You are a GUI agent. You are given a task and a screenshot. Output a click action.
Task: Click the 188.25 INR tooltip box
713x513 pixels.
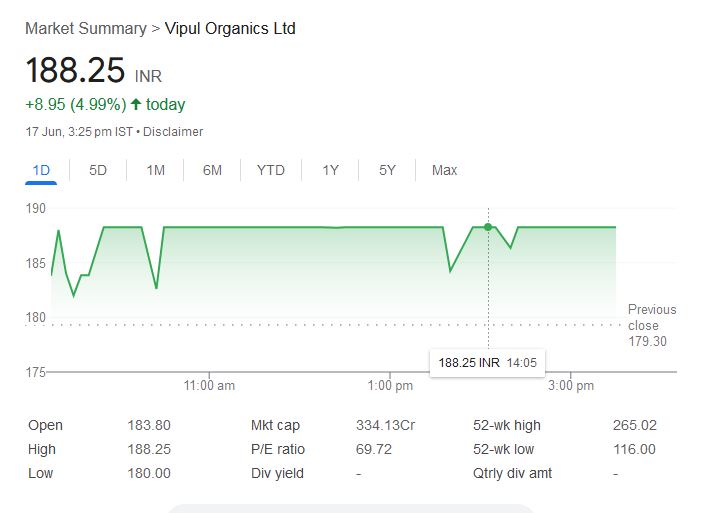[x=486, y=362]
